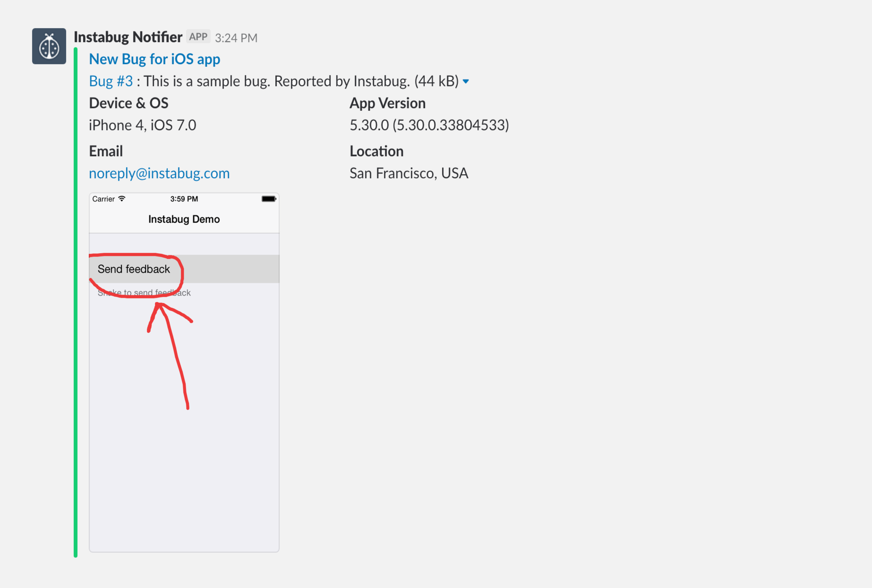The image size is (872, 588).
Task: Open the New Bug for iOS app link
Action: point(154,59)
